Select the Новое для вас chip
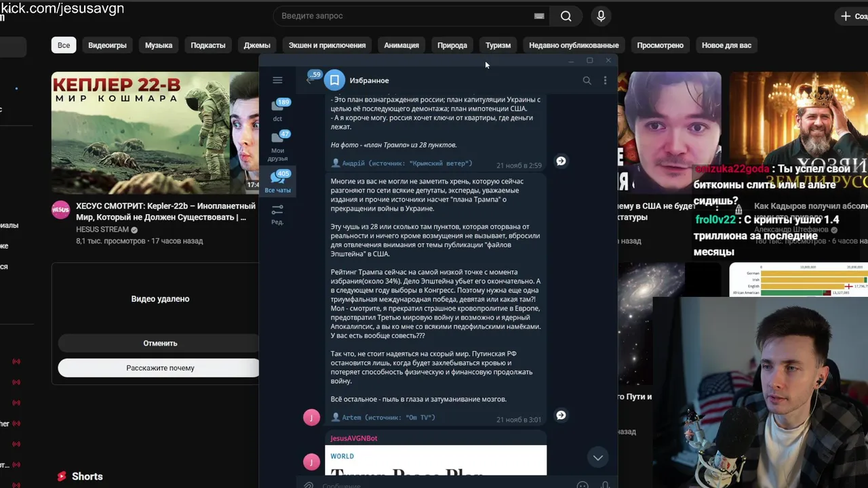The image size is (868, 488). point(726,45)
